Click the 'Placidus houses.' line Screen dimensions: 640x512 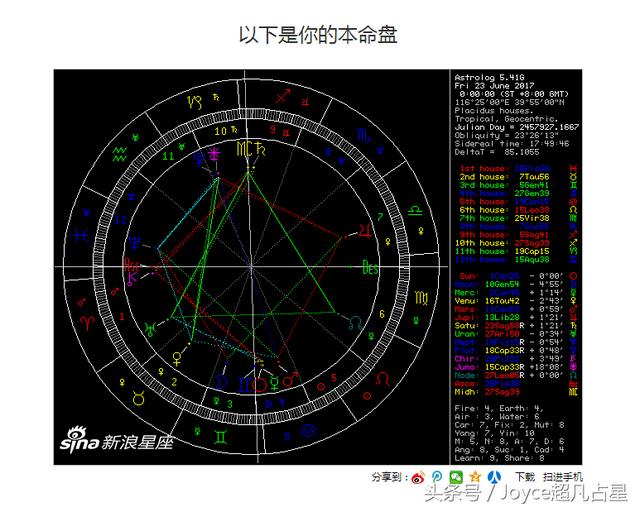click(x=494, y=111)
